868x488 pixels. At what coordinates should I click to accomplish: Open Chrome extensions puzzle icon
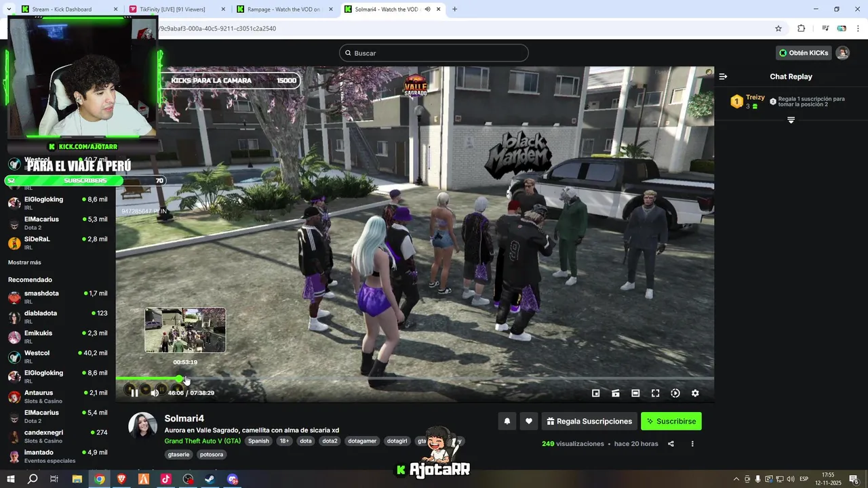pyautogui.click(x=801, y=28)
